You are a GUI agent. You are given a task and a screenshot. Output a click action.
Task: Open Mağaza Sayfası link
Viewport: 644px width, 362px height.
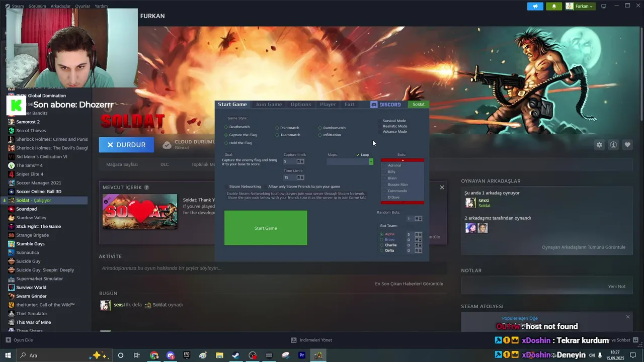(x=122, y=164)
